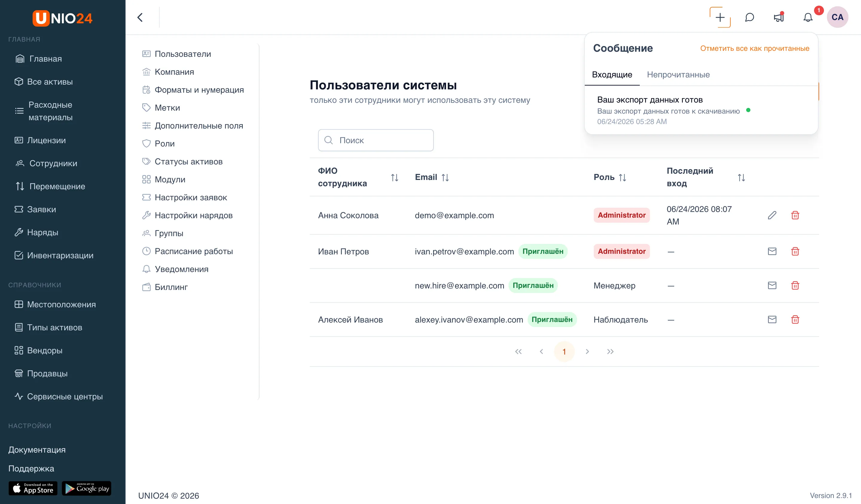Select Группы settings item
861x504 pixels.
click(x=163, y=233)
